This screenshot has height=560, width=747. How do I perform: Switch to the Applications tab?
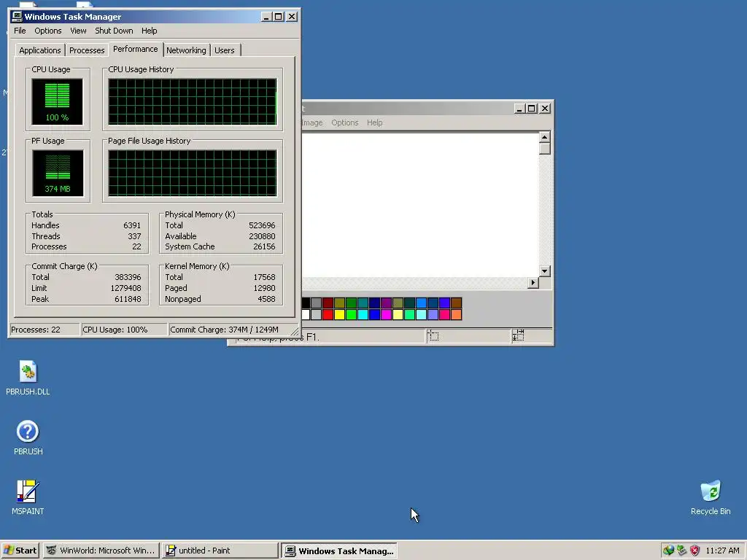click(x=40, y=50)
